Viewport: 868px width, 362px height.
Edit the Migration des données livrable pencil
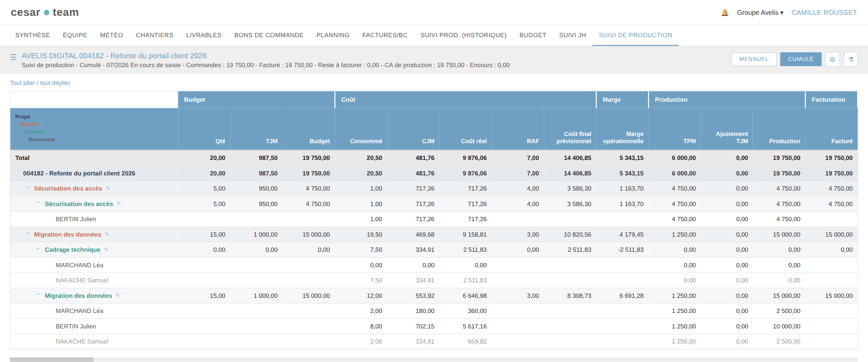(118, 295)
